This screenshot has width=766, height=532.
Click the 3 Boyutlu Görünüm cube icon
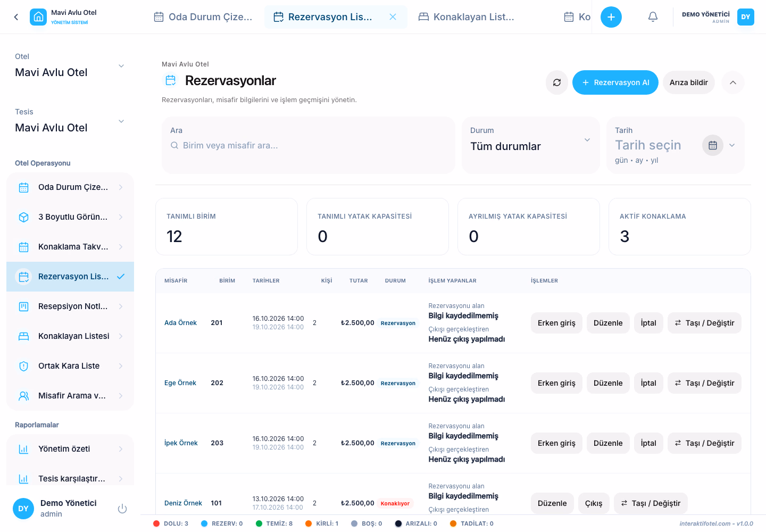click(23, 217)
